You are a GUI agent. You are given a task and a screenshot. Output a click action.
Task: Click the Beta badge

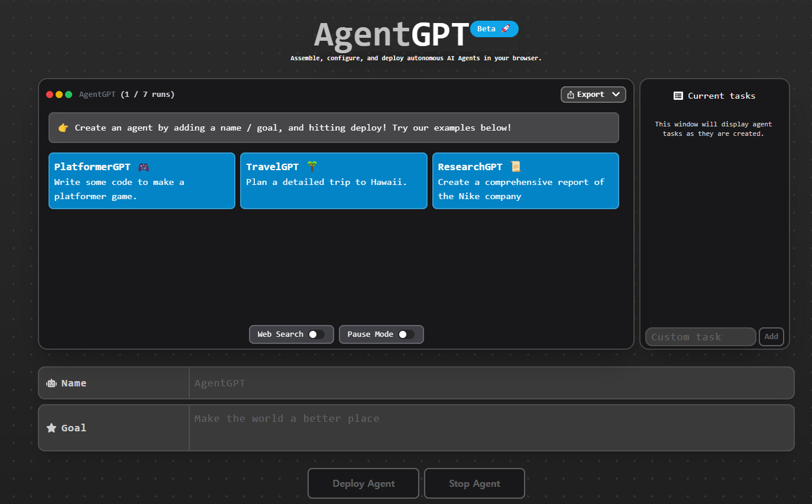[494, 29]
